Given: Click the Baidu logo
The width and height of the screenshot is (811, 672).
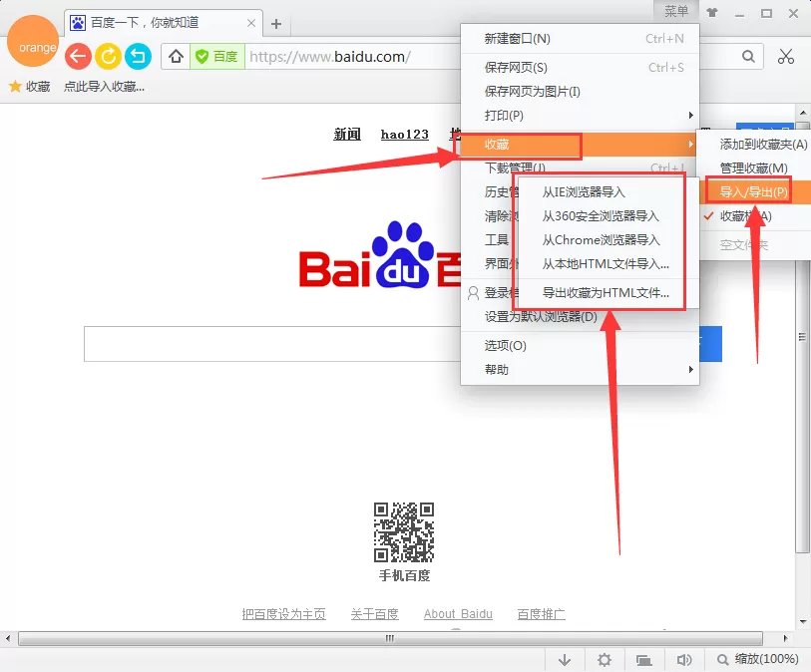Looking at the screenshot, I should [x=380, y=256].
